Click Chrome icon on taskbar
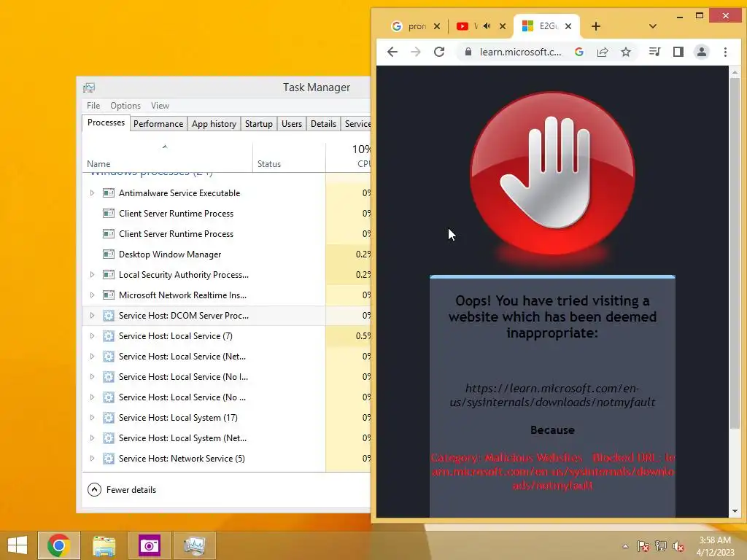The height and width of the screenshot is (560, 747). tap(59, 545)
